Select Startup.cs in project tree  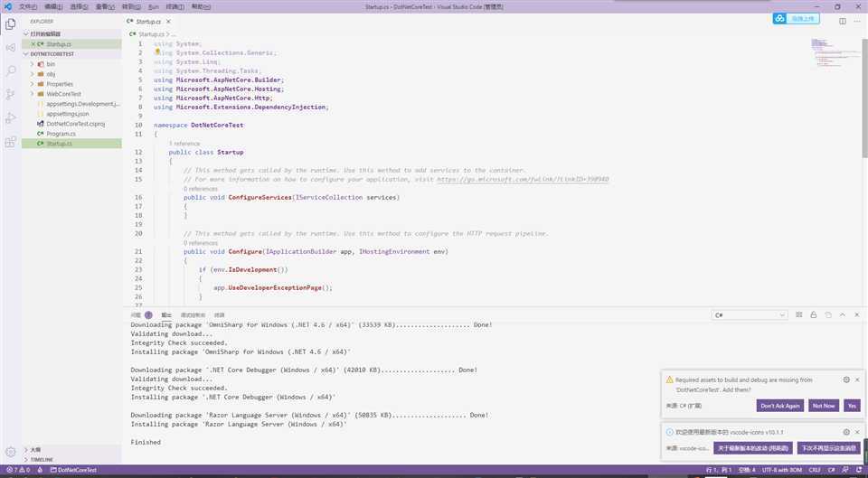(72, 144)
